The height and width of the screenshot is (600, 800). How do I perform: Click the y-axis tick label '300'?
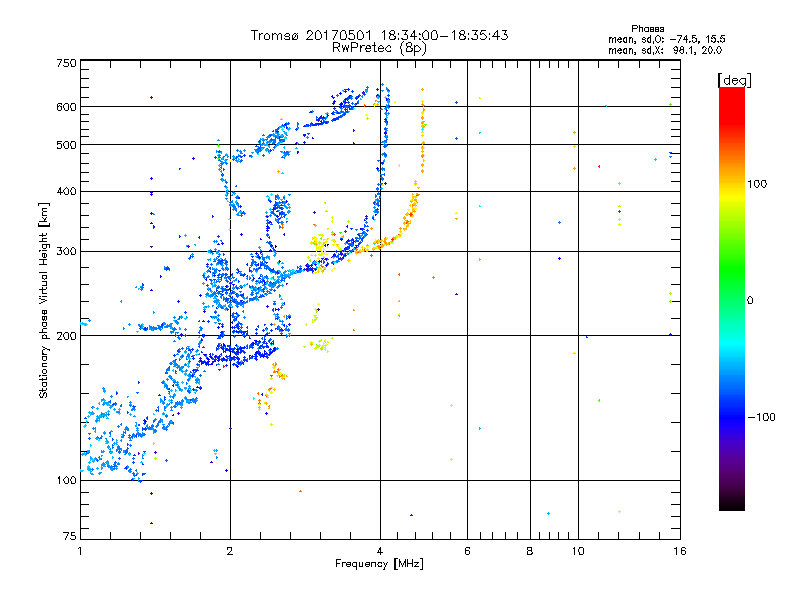point(66,252)
